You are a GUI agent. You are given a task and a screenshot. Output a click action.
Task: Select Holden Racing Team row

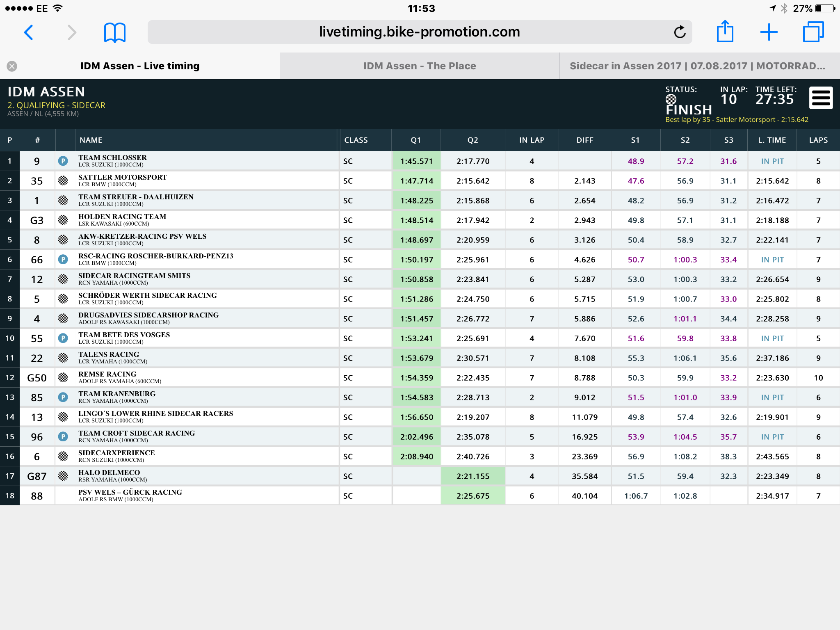pyautogui.click(x=420, y=220)
